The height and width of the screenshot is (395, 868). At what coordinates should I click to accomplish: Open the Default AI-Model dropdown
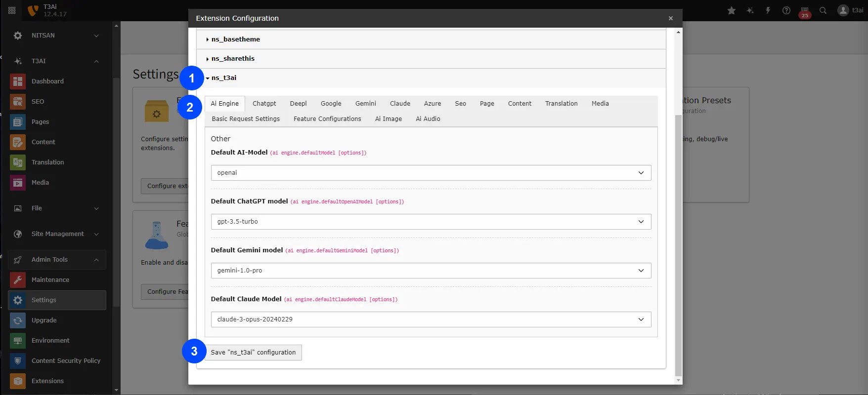tap(431, 173)
